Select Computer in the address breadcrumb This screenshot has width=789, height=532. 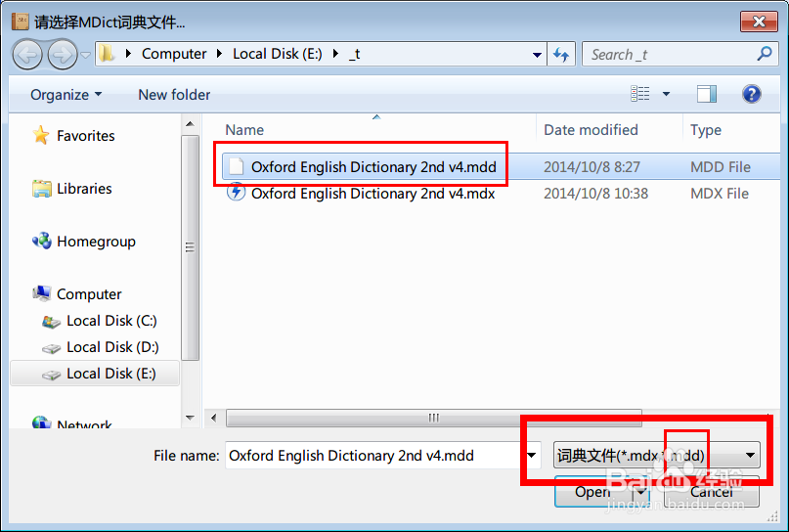(x=174, y=54)
